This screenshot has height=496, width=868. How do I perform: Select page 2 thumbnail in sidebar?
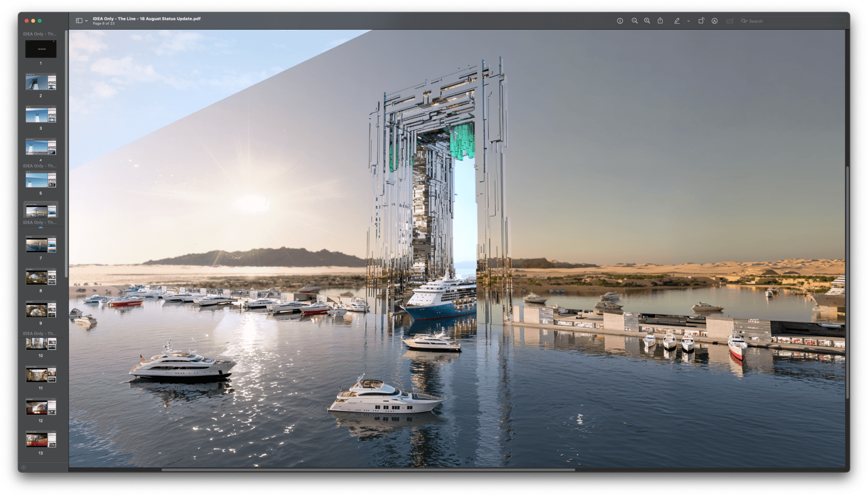(41, 82)
